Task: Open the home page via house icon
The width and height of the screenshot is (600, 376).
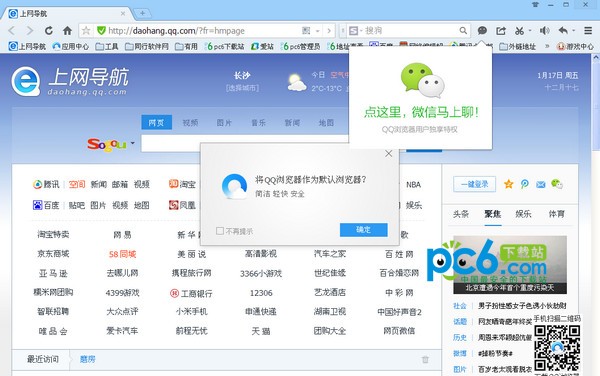Action: (x=67, y=31)
